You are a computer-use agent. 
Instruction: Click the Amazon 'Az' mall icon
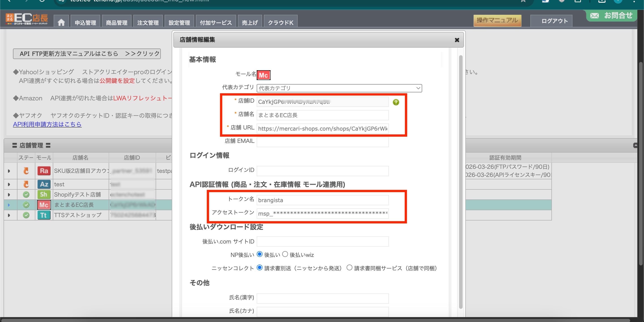click(44, 184)
